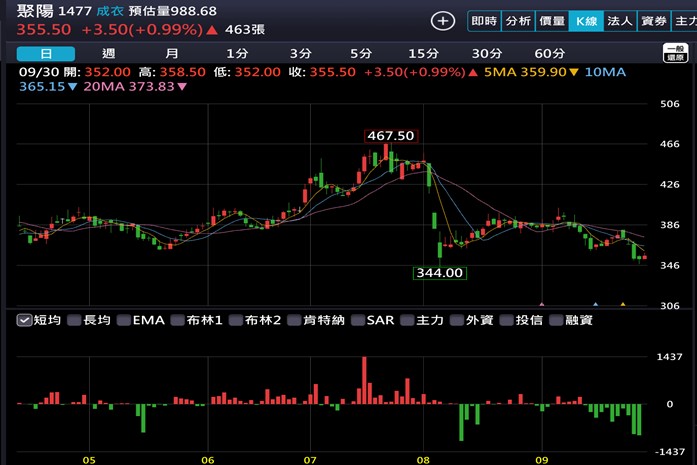This screenshot has width=697, height=465.
Task: Select the 週 weekly chart period
Action: pos(108,53)
